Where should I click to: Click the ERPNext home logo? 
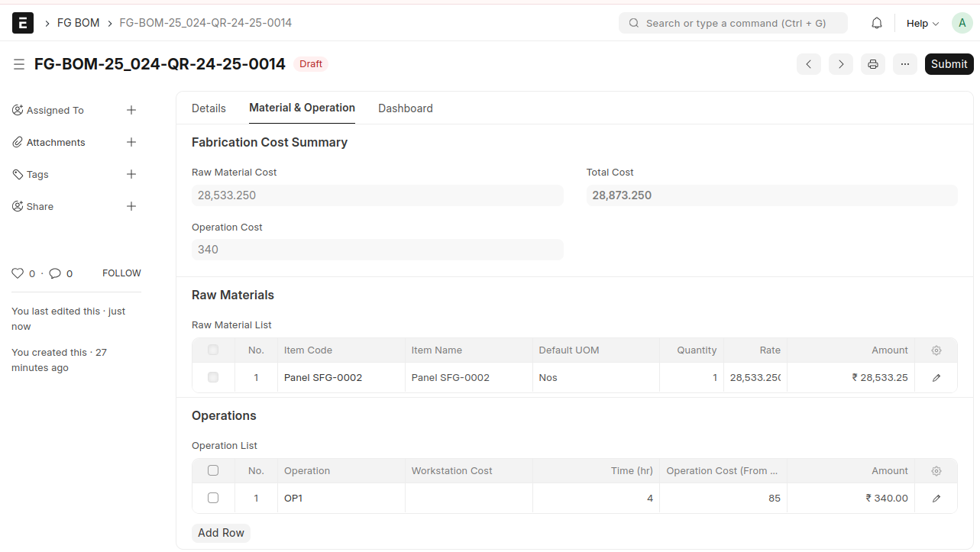pyautogui.click(x=23, y=24)
